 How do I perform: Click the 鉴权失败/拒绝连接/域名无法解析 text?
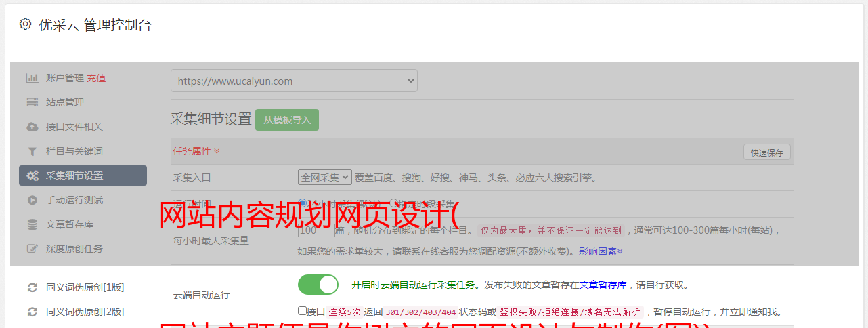point(570,312)
